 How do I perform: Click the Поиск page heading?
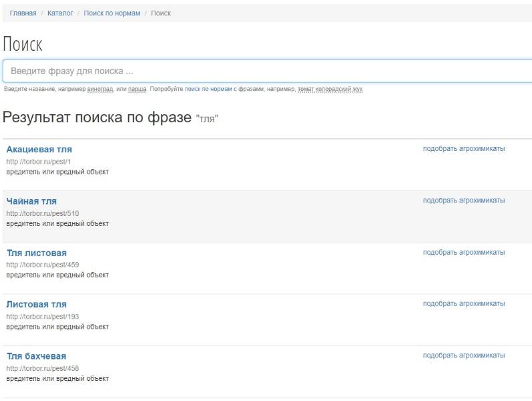tap(23, 44)
